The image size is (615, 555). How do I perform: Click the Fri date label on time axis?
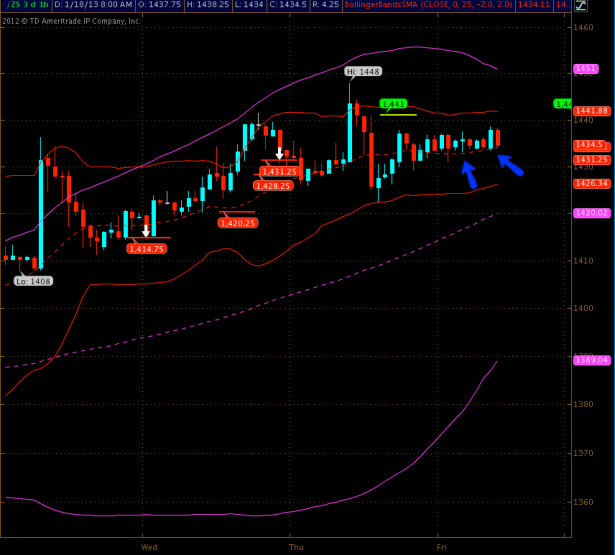tap(440, 547)
